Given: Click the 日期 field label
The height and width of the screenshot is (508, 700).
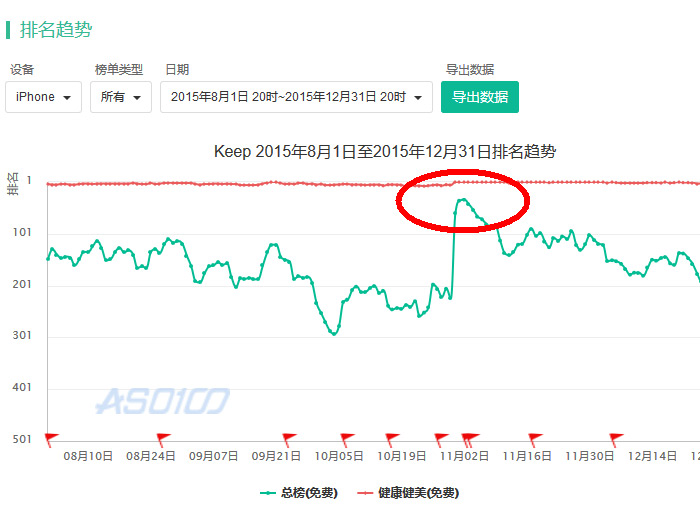Looking at the screenshot, I should point(177,70).
